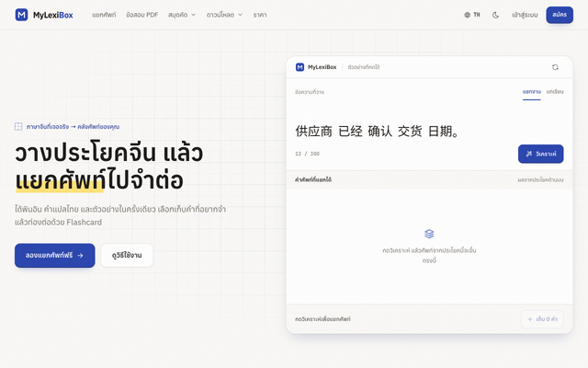Click the reset refresh icon in demo card
Viewport: 588px width, 368px height.
click(555, 67)
